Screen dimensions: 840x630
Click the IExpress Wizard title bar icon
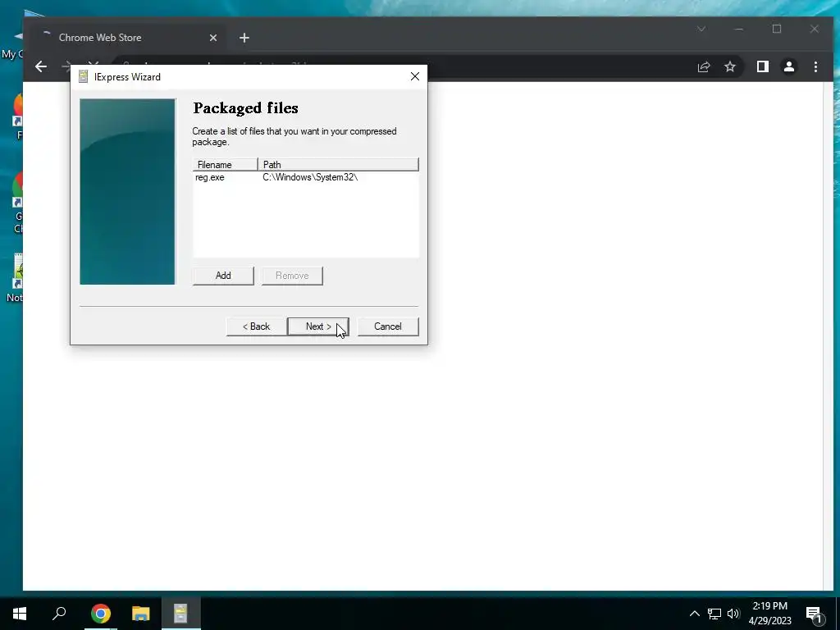click(x=83, y=76)
